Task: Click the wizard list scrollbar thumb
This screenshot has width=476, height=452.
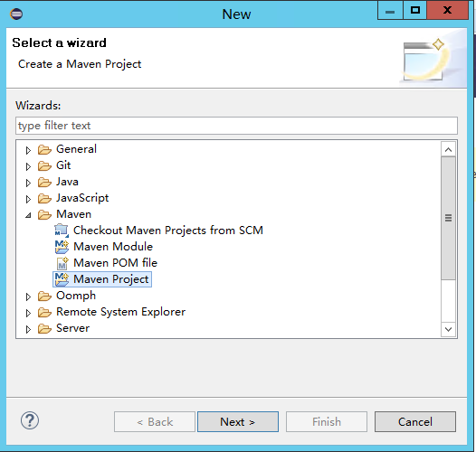Action: (448, 218)
